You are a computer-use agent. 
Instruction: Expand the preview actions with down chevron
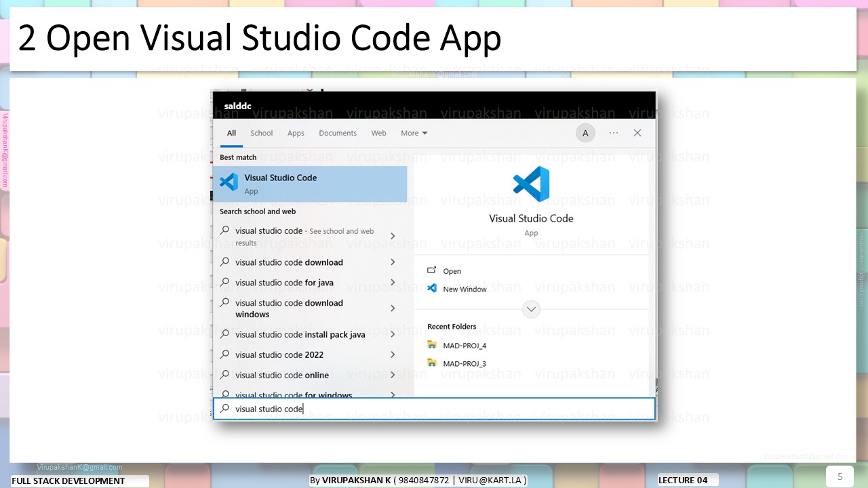tap(531, 309)
